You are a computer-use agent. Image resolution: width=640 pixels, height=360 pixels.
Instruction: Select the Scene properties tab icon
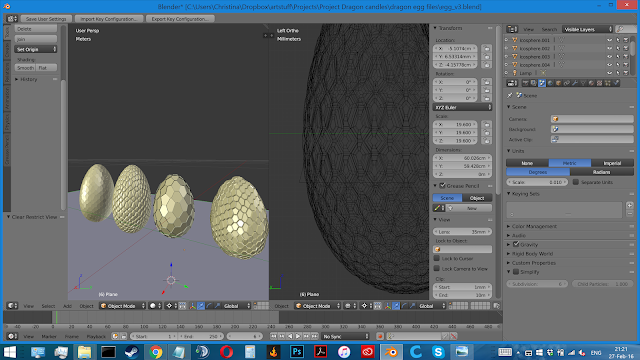click(542, 83)
